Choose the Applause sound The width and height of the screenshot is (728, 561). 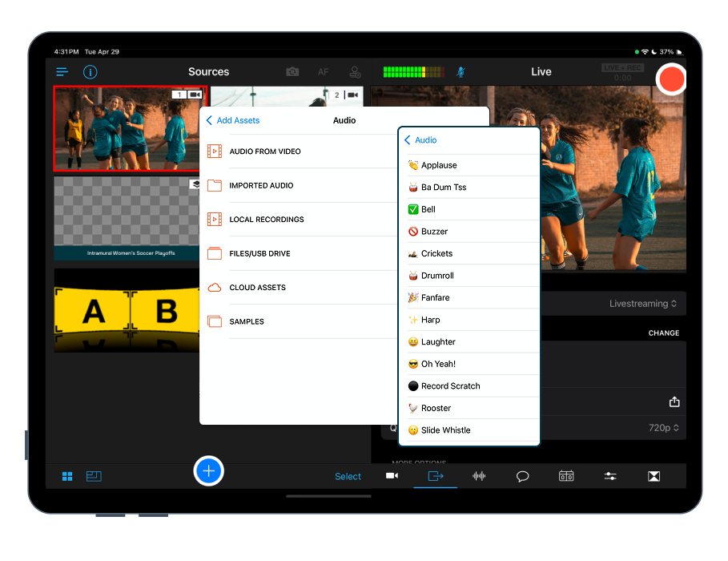click(470, 165)
